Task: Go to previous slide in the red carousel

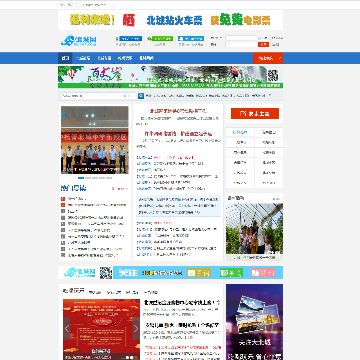Action: click(x=67, y=328)
